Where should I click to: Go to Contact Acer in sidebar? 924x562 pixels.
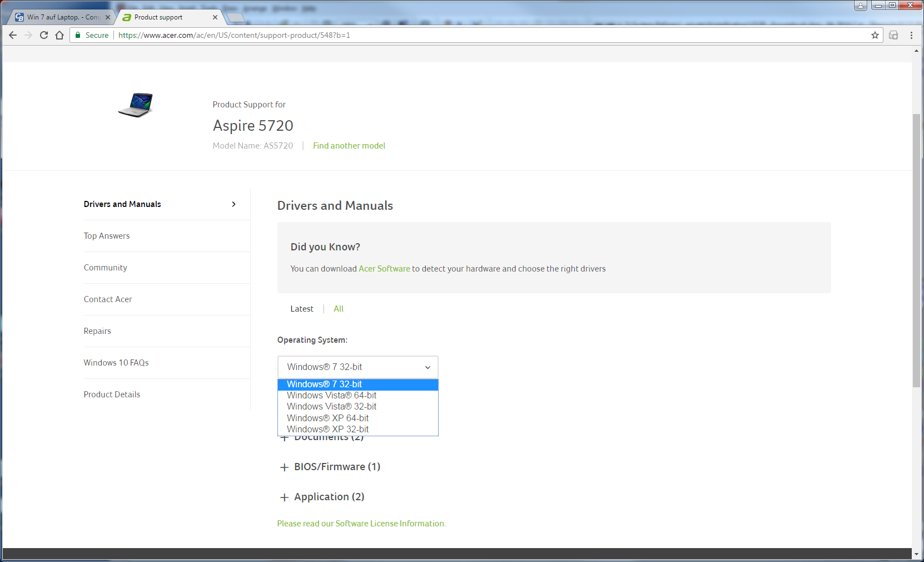tap(108, 299)
